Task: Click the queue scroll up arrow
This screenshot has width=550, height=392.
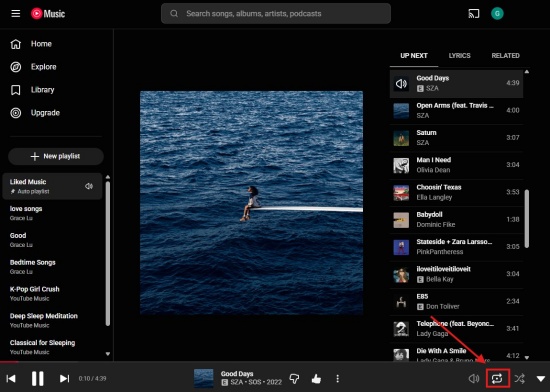Action: point(526,72)
